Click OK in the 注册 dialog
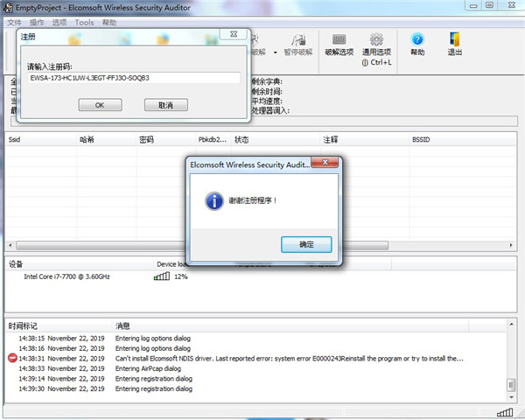Viewport: 525px width, 420px height. [x=100, y=105]
